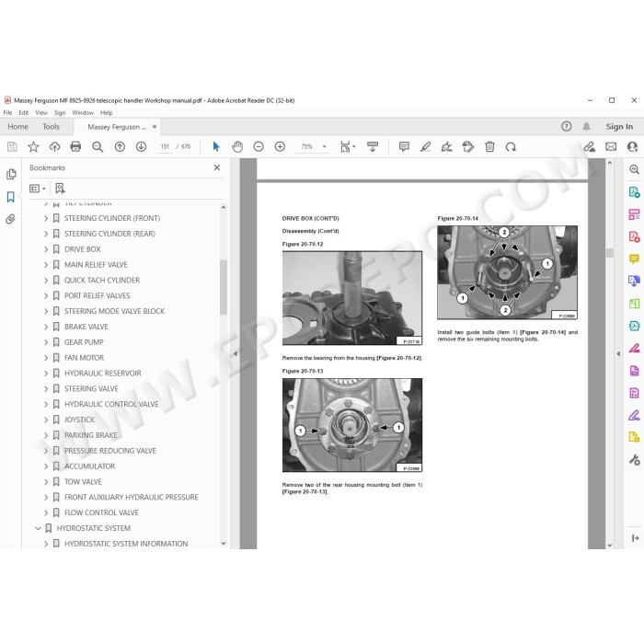Collapse HYDROSTATIC SYSTEM bookmark group
Image resolution: width=644 pixels, height=644 pixels.
(x=39, y=528)
